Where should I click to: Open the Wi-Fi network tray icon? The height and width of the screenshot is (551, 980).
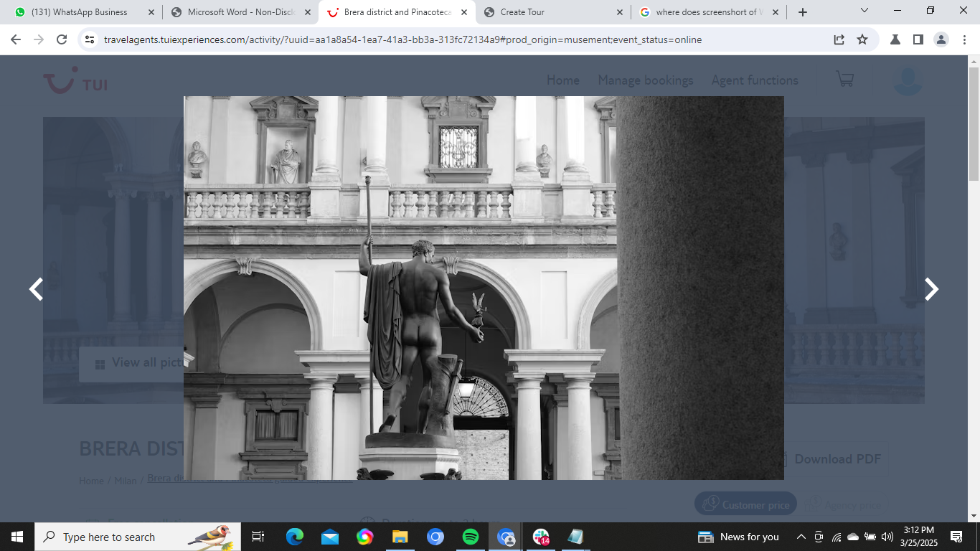(837, 537)
